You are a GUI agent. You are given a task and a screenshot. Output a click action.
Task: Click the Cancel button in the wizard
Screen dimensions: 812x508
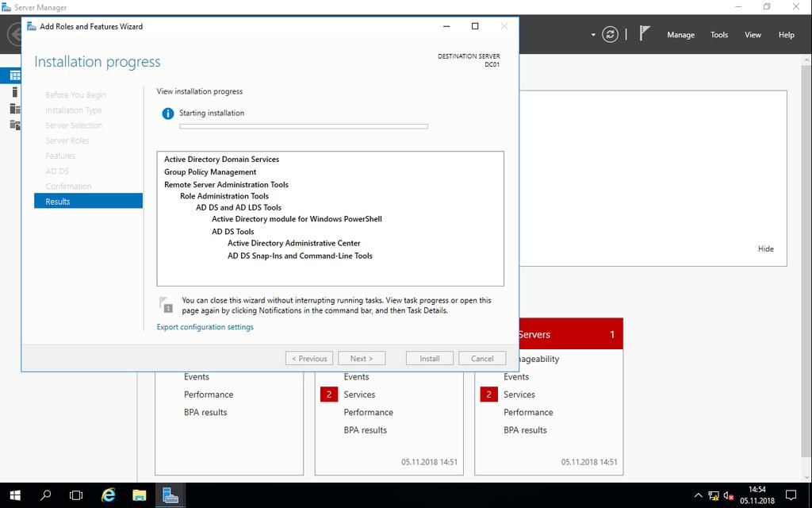click(x=482, y=358)
